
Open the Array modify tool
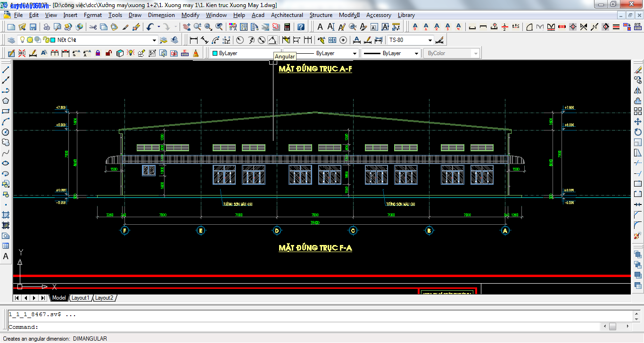tap(638, 111)
